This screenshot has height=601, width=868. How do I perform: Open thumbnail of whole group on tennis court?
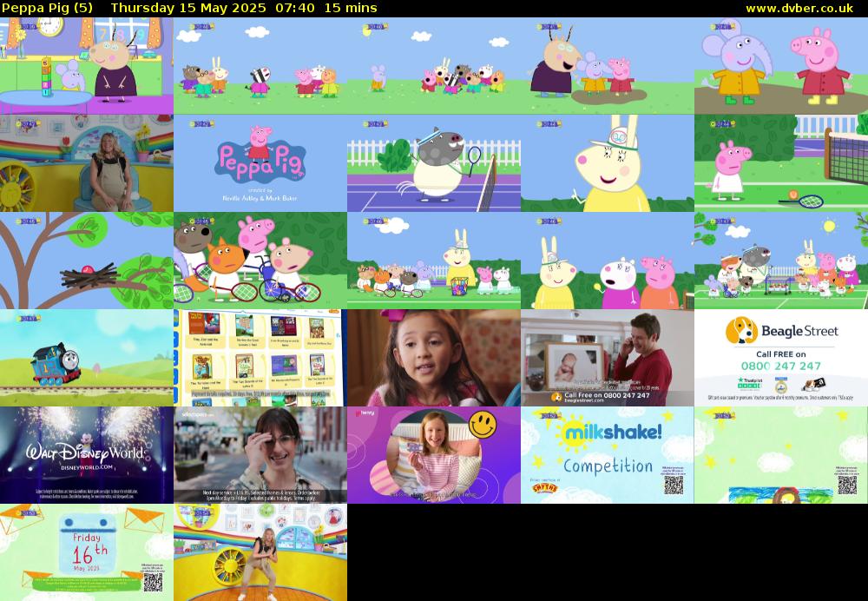pos(781,261)
